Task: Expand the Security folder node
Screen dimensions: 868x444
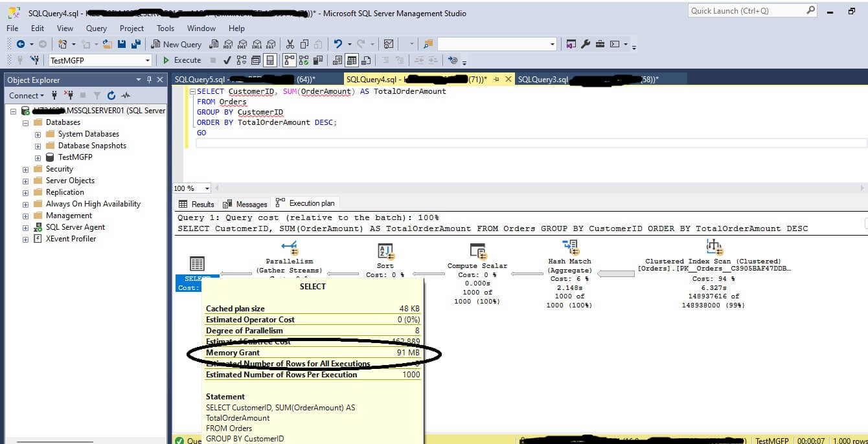Action: tap(26, 169)
